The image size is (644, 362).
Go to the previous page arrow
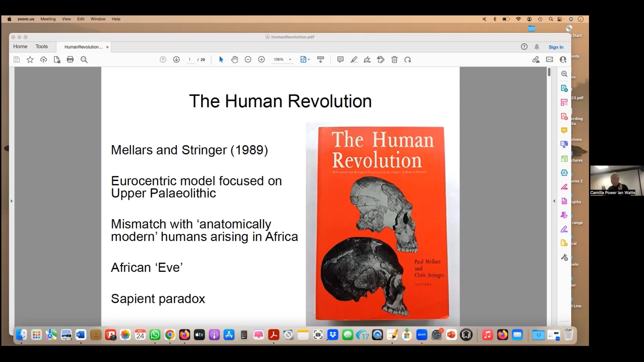(x=163, y=60)
